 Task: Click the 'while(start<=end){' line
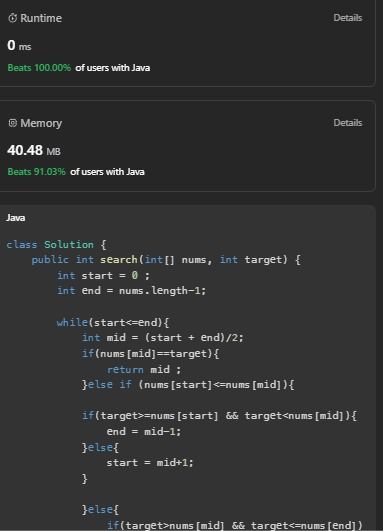pyautogui.click(x=112, y=322)
